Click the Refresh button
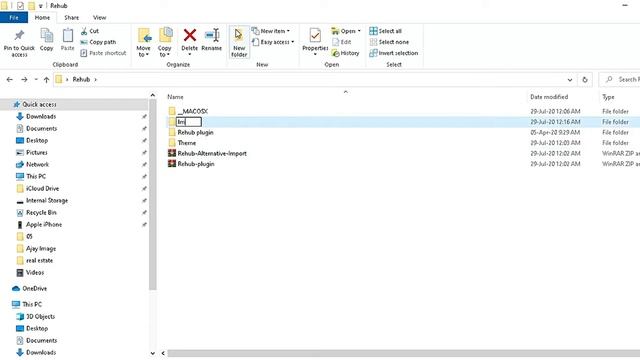Image resolution: width=640 pixels, height=360 pixels. click(x=585, y=80)
